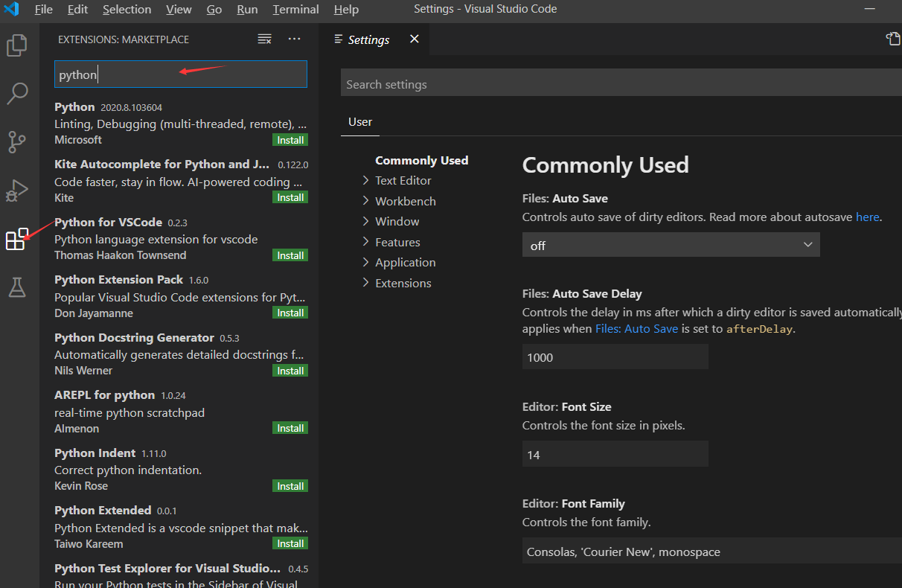The image size is (902, 588).
Task: Install Kite Autocomplete extension
Action: (290, 197)
